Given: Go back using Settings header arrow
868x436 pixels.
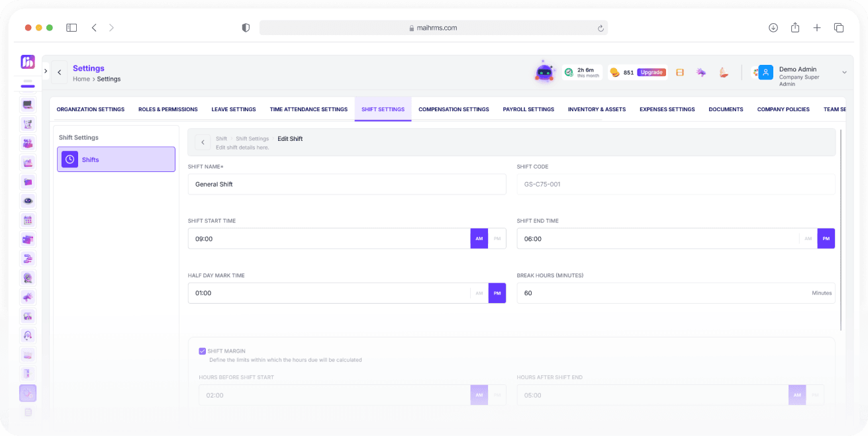Looking at the screenshot, I should click(x=60, y=72).
